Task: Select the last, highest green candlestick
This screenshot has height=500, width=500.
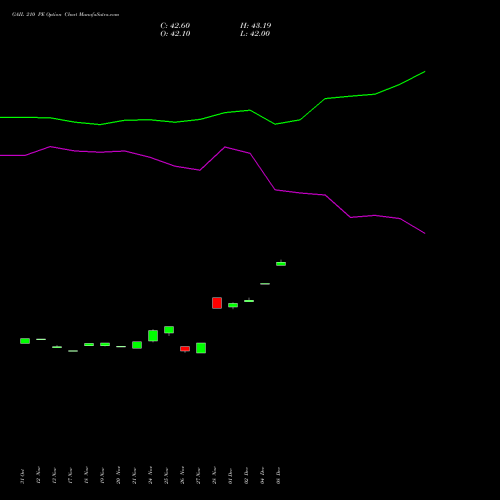Action: [x=281, y=264]
